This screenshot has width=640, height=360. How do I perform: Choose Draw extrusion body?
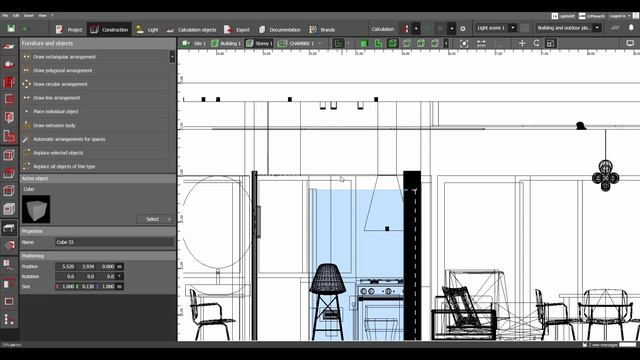point(95,125)
